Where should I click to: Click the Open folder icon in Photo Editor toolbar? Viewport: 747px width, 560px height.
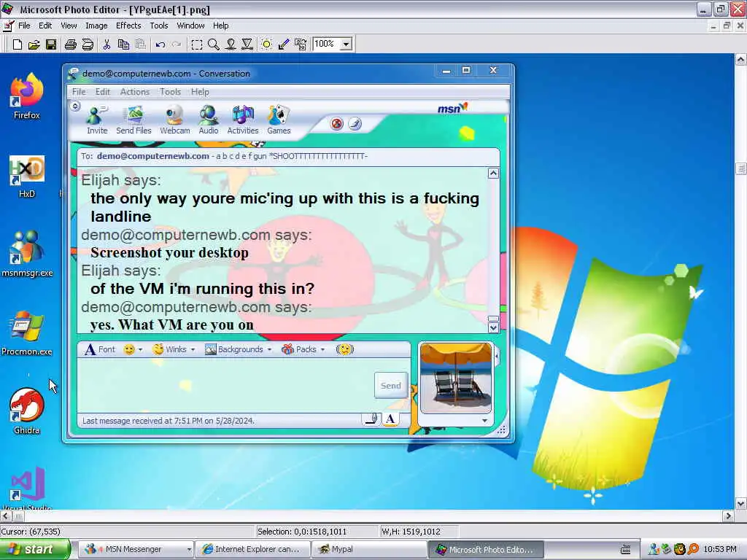coord(34,44)
